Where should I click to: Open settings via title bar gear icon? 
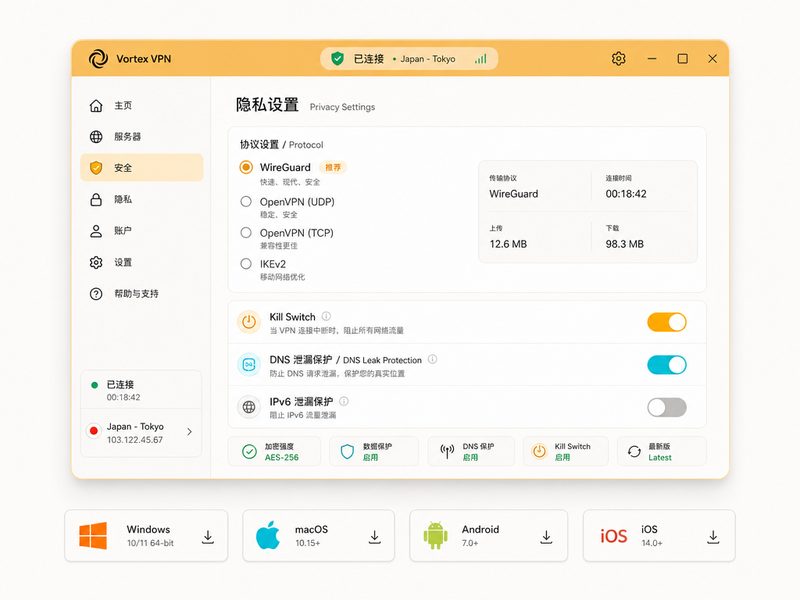pos(618,59)
